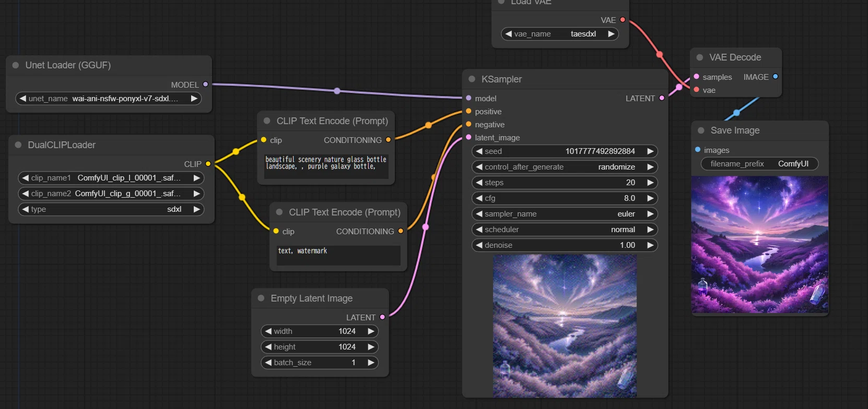868x409 pixels.
Task: Open the clip_name2 dropdown in DualCLIPLoader
Action: pos(111,194)
